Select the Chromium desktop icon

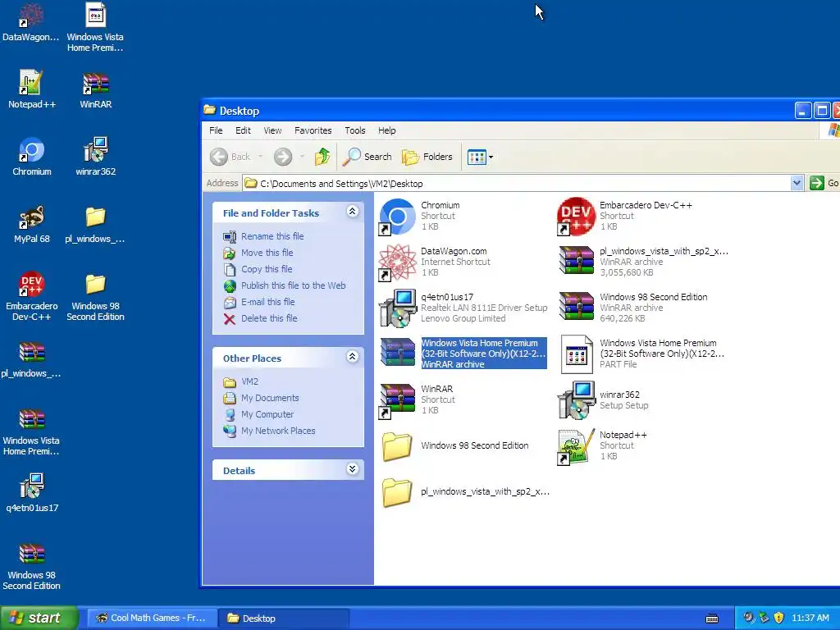pos(32,157)
